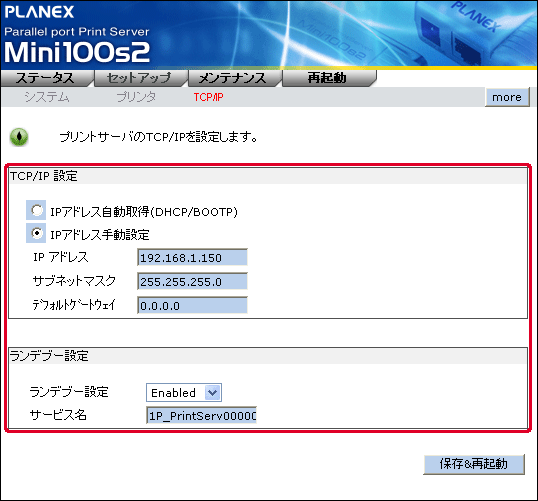This screenshot has height=501, width=538.
Task: Click the プリントサーバのTCP/IPを設定します text
Action: pos(159,137)
